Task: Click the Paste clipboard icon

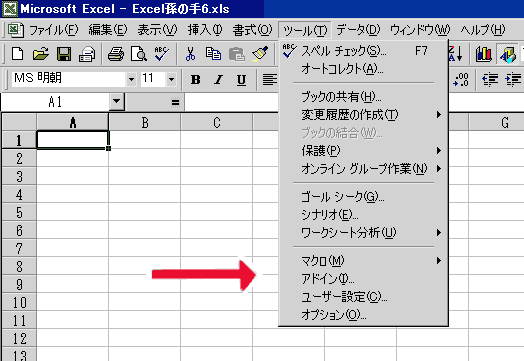Action: tap(237, 54)
